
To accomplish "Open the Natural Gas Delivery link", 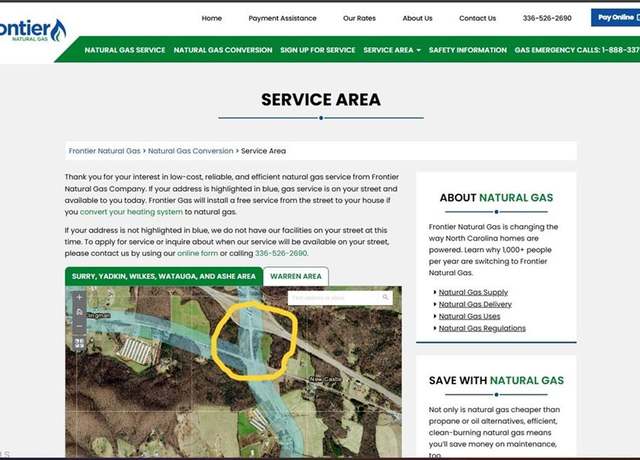I will [x=475, y=304].
